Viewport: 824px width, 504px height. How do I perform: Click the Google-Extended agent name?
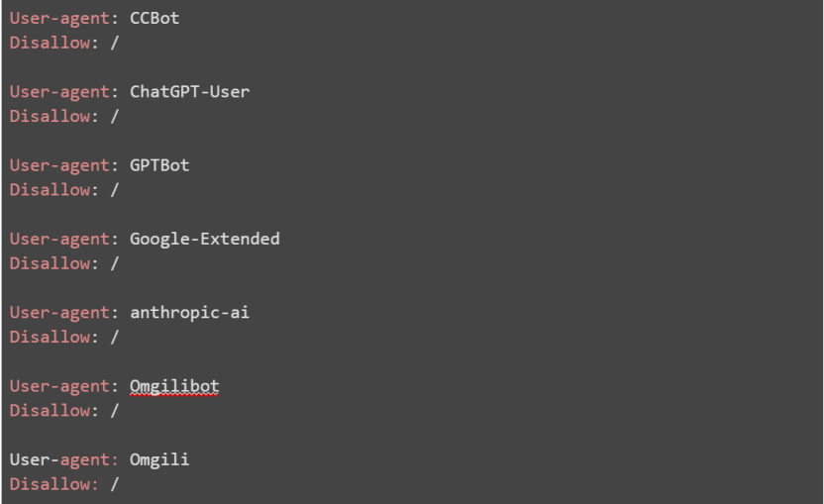pyautogui.click(x=204, y=239)
